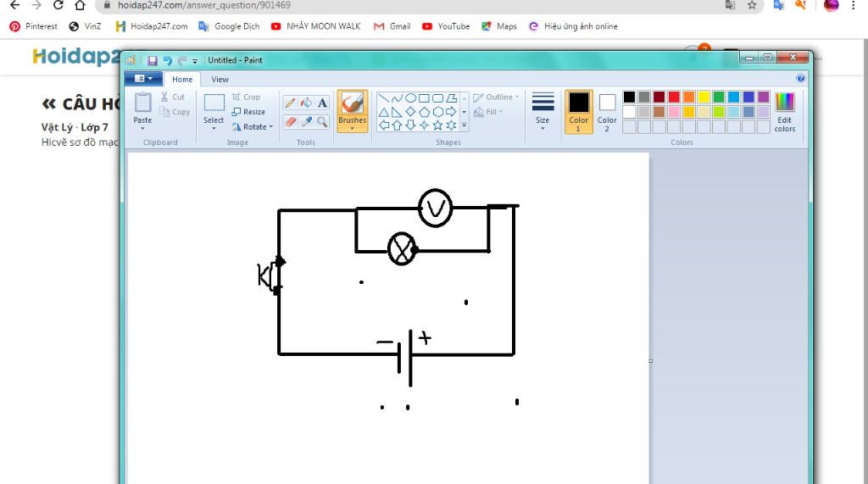Bookmark this page with star icon
The image size is (868, 484).
[752, 5]
